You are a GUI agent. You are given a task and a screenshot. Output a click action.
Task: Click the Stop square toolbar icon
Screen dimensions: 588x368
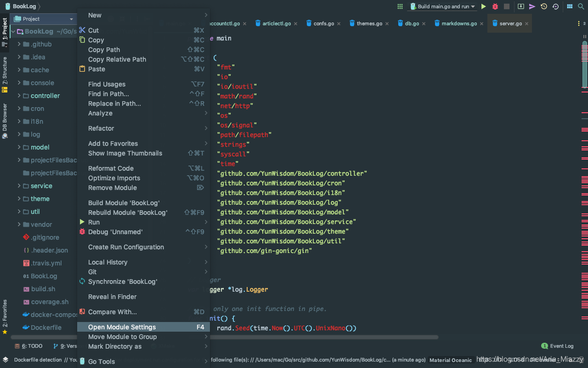[x=507, y=6]
